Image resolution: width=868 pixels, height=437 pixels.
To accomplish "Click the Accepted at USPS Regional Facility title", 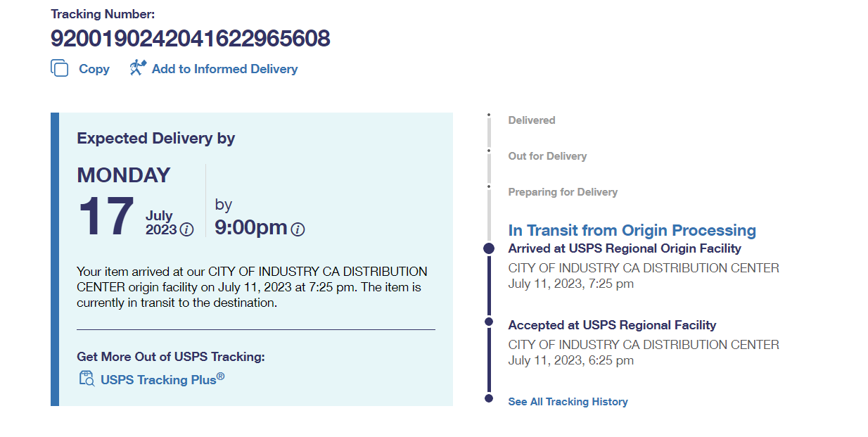I will click(x=612, y=325).
